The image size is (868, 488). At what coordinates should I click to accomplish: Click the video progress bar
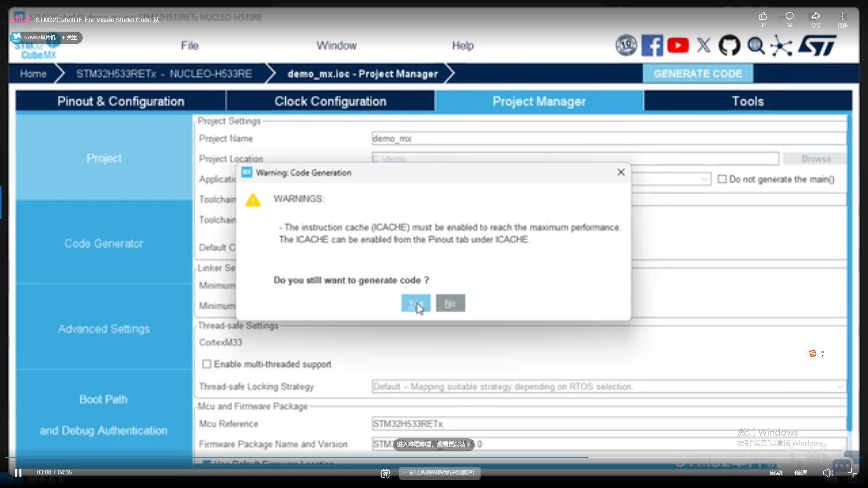pyautogui.click(x=434, y=457)
